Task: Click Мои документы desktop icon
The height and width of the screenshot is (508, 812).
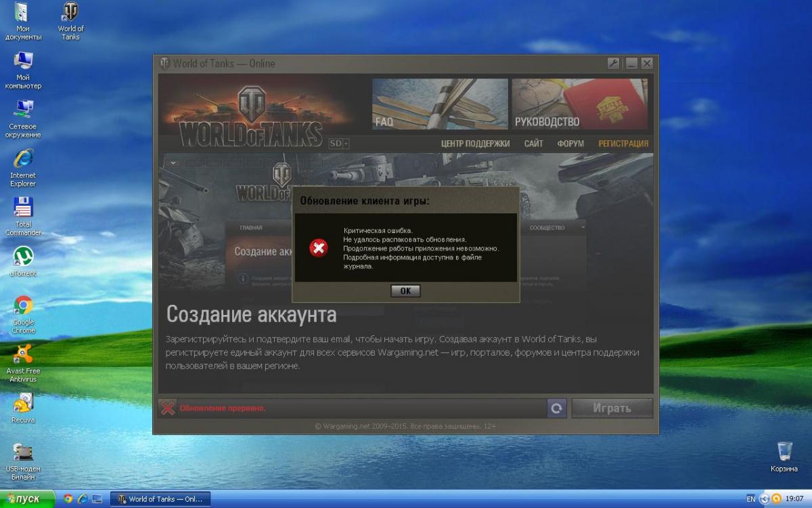Action: point(23,22)
